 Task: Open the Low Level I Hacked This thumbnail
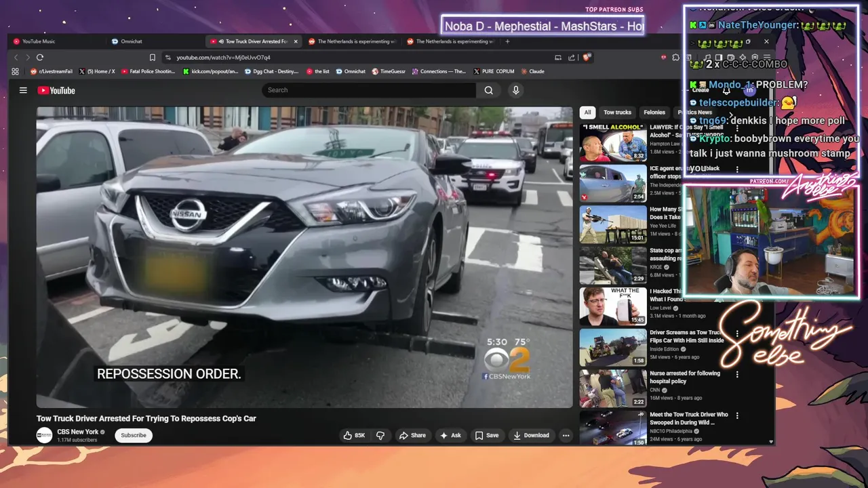(x=613, y=306)
